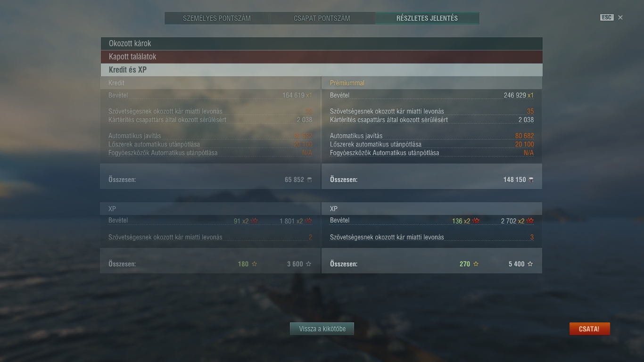Viewport: 644px width, 362px height.
Task: Select the Részletes jelentés tab
Action: [x=427, y=18]
